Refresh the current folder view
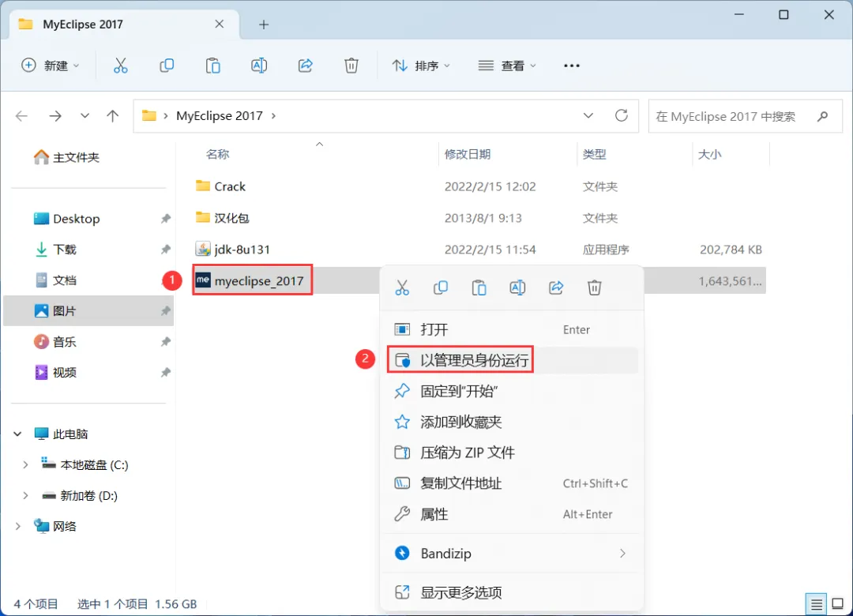Viewport: 853px width, 616px height. pos(622,115)
